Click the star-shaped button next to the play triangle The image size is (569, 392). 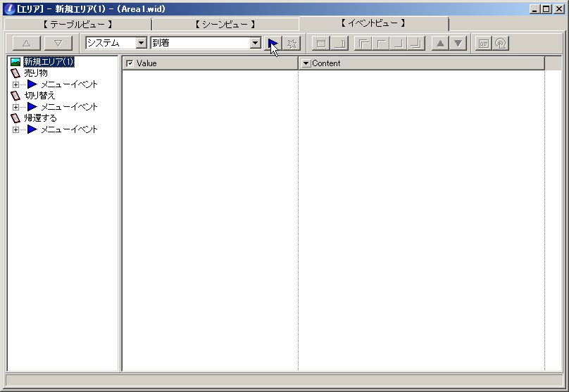(292, 44)
